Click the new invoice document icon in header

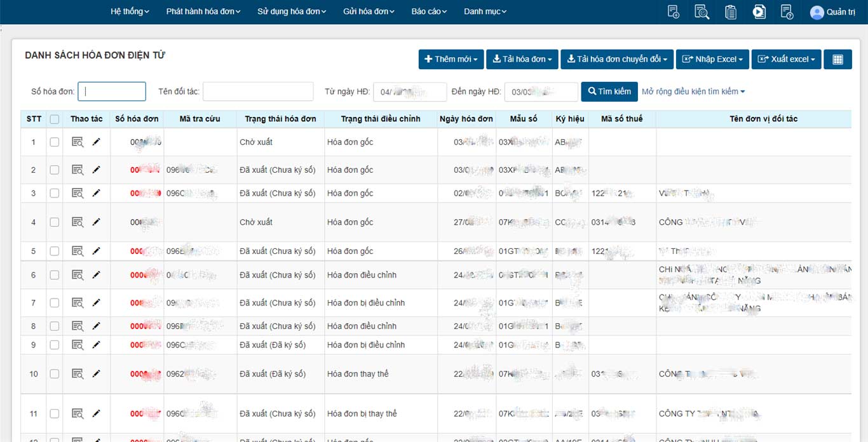pyautogui.click(x=674, y=12)
